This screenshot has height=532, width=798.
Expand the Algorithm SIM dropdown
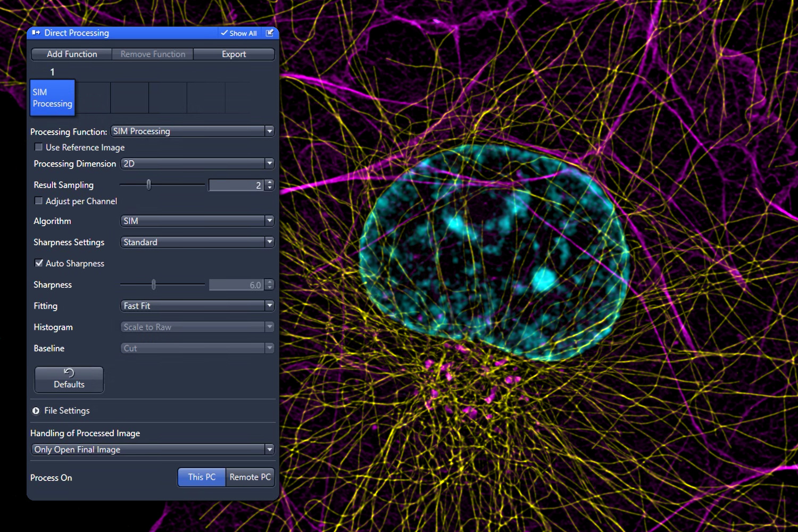click(197, 221)
